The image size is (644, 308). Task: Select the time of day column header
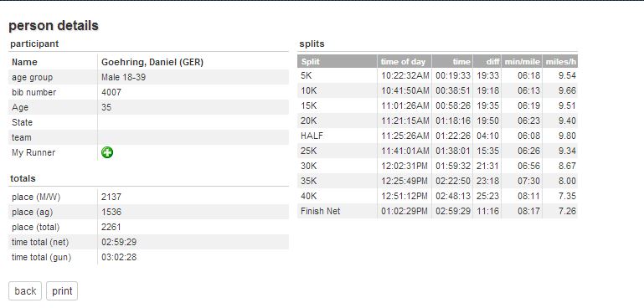[x=404, y=62]
